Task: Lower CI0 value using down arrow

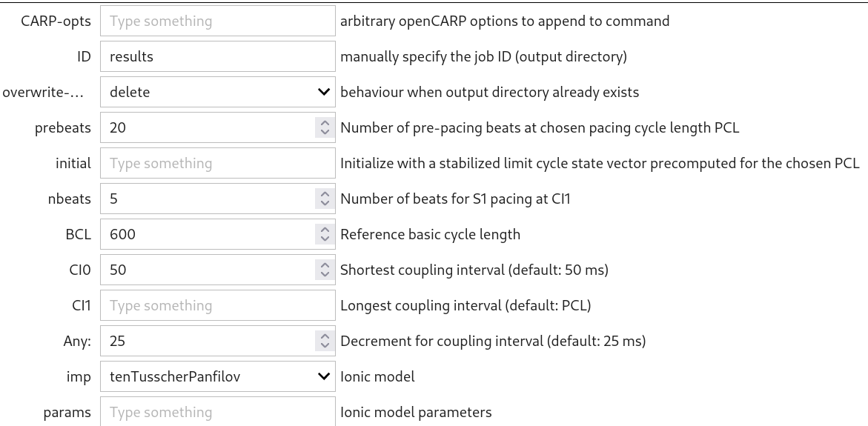Action: (325, 275)
